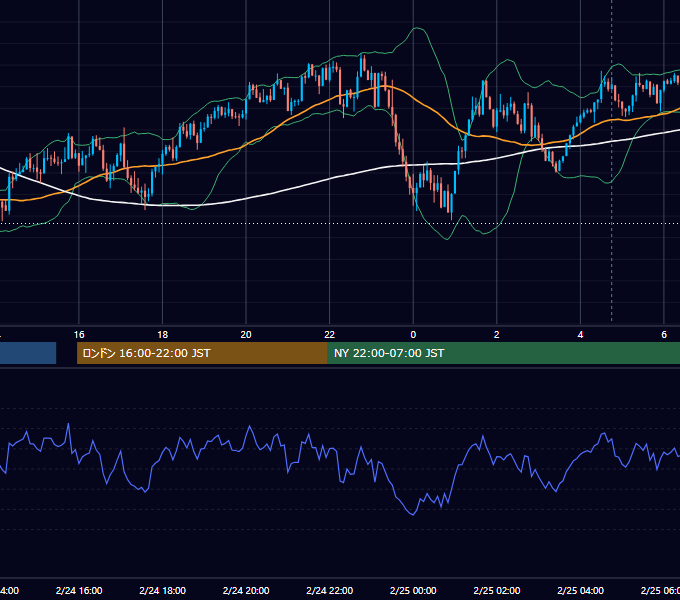Click the 6 hour label on chart axis

[x=664, y=334]
